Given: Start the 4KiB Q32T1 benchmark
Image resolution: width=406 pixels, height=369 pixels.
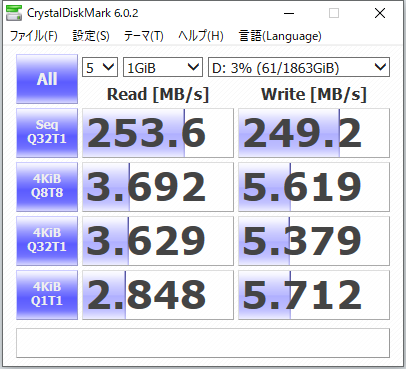Looking at the screenshot, I should point(47,241).
